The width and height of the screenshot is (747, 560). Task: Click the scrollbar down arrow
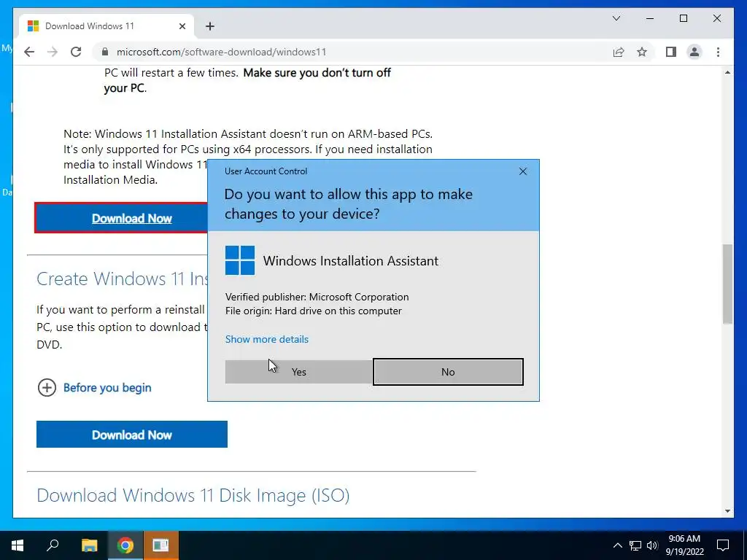[x=727, y=511]
